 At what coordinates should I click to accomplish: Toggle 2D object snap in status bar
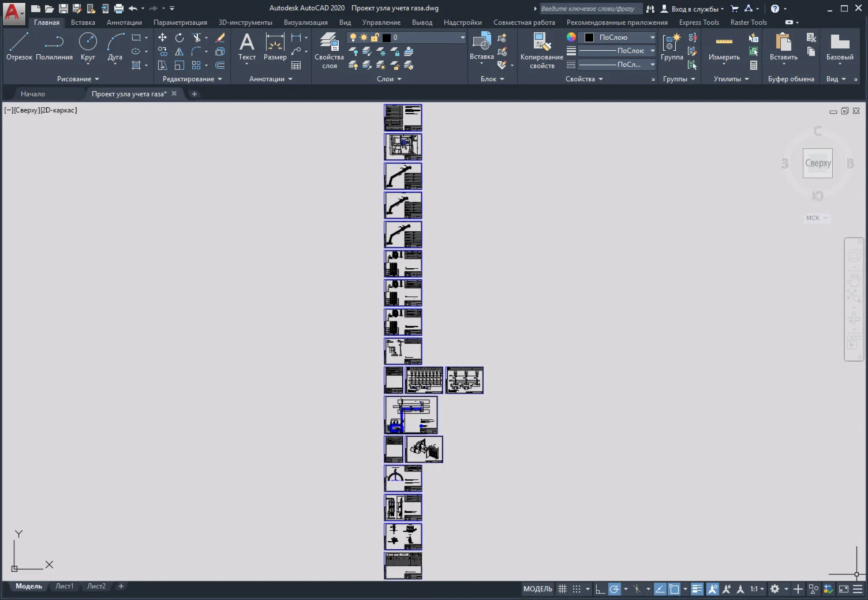pyautogui.click(x=674, y=589)
